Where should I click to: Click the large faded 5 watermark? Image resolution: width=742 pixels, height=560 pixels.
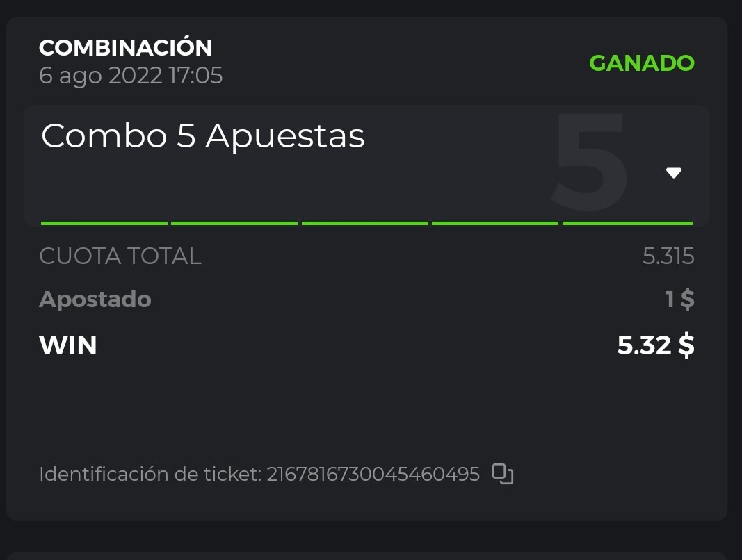(x=590, y=163)
